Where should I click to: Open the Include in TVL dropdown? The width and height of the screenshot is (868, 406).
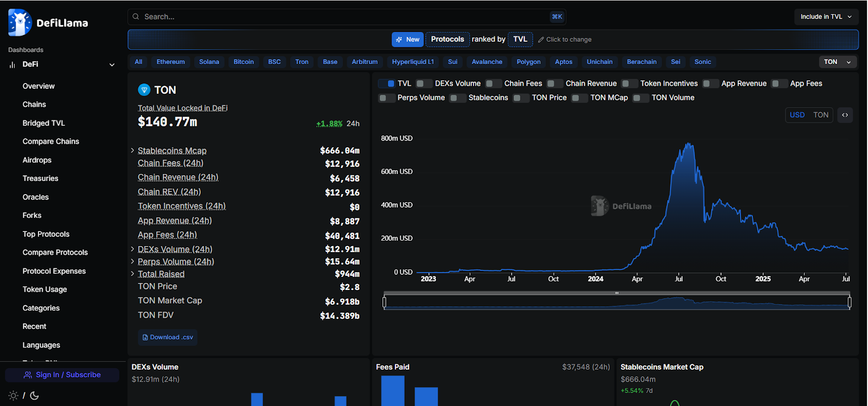pyautogui.click(x=826, y=17)
